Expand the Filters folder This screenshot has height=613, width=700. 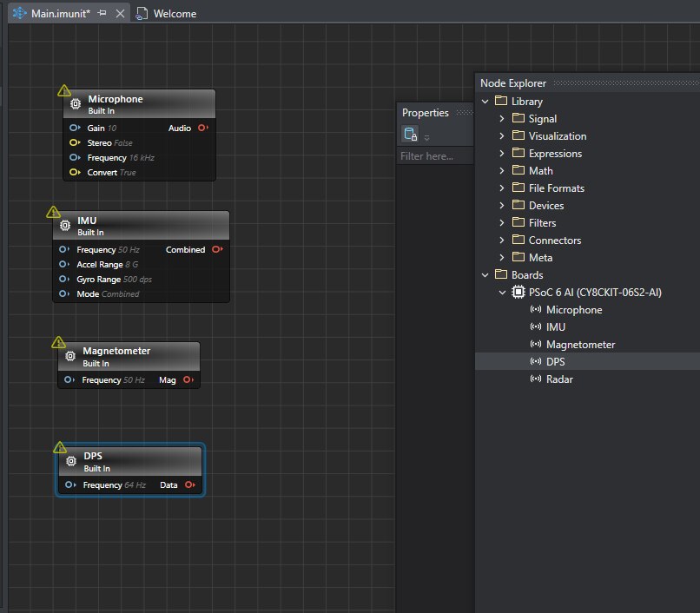click(x=502, y=223)
